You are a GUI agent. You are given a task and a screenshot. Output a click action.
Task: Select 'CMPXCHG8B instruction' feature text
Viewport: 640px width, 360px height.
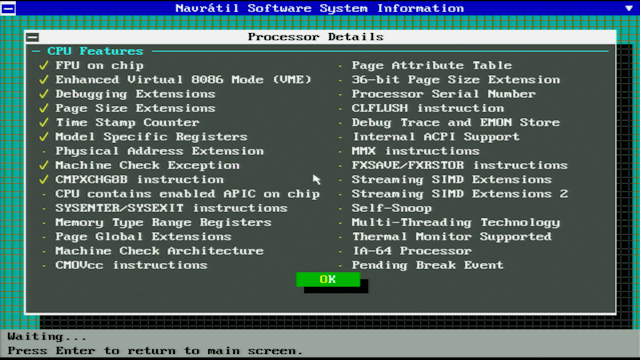point(140,180)
